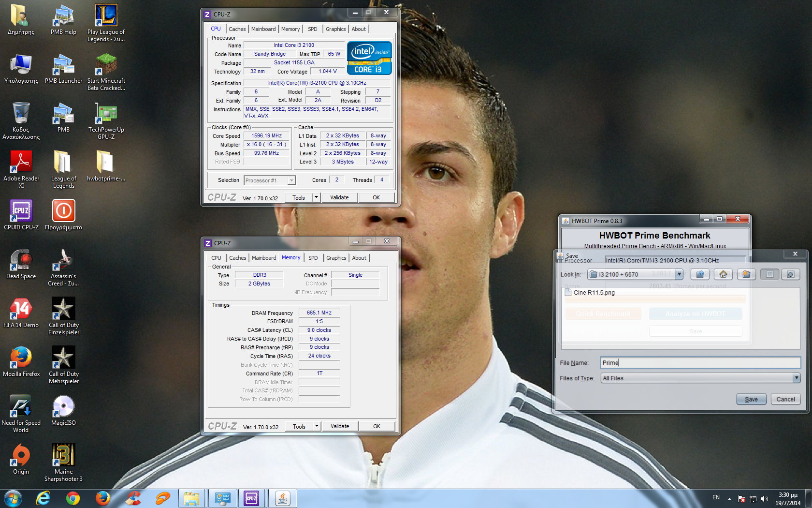Open Mozilla Firefox desktop shortcut
Image resolution: width=812 pixels, height=508 pixels.
(21, 362)
